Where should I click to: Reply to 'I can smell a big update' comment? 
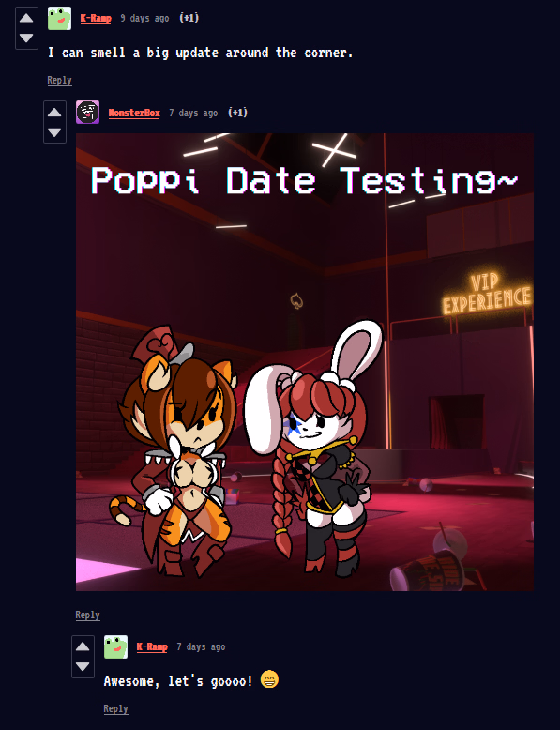click(60, 80)
